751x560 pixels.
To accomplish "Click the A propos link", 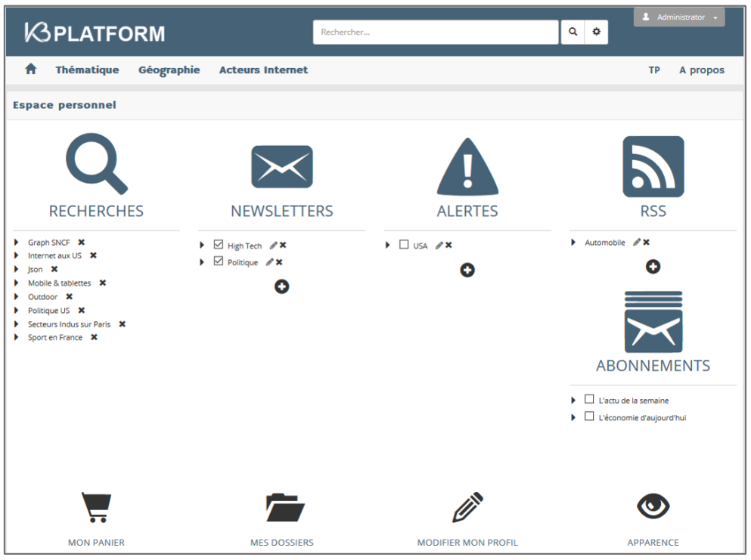I will click(x=701, y=70).
